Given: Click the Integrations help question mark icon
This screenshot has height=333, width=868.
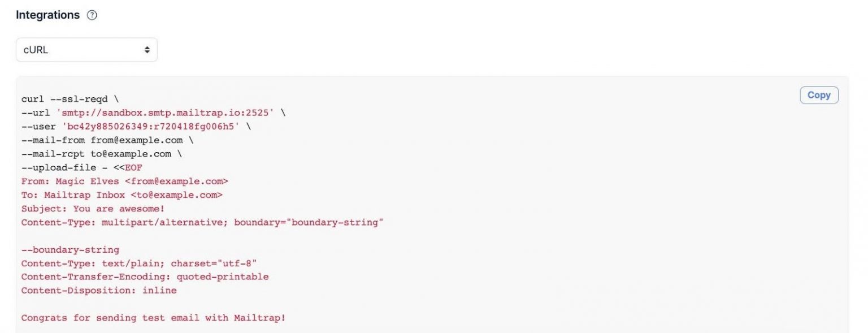Looking at the screenshot, I should pos(92,16).
